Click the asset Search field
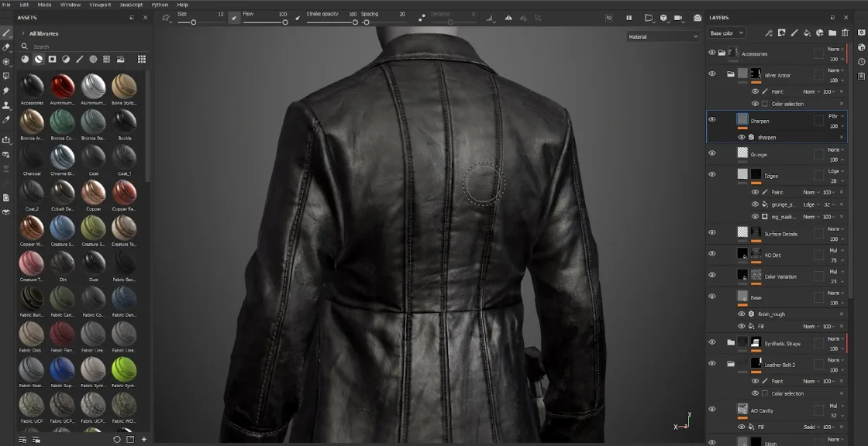This screenshot has width=868, height=446. point(83,46)
